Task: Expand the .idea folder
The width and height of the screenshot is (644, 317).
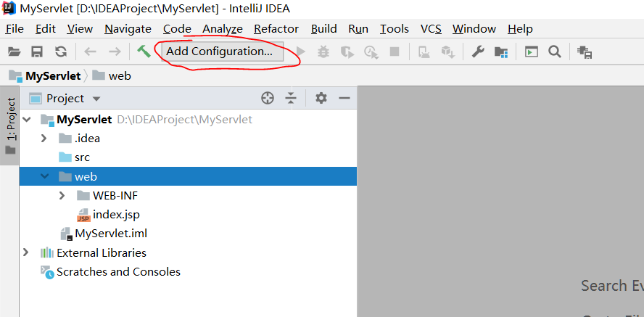Action: point(44,139)
